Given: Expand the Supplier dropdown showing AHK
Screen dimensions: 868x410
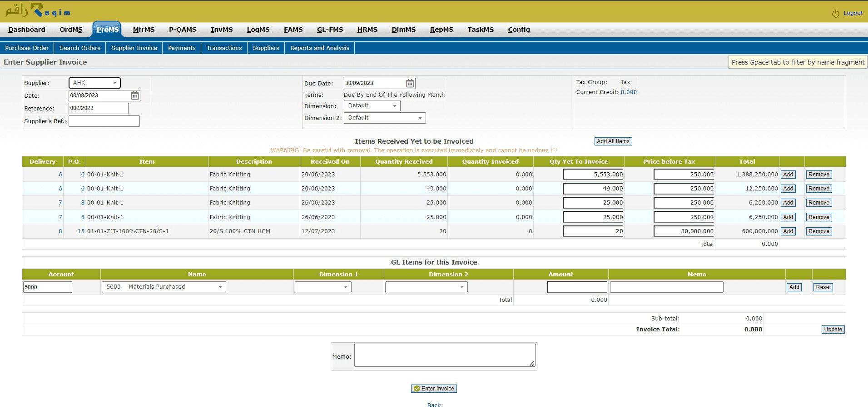Looking at the screenshot, I should (94, 83).
